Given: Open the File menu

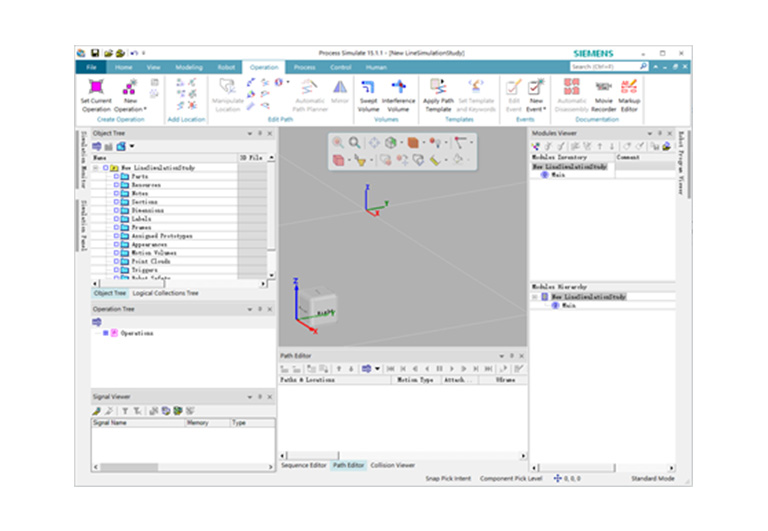Looking at the screenshot, I should tap(91, 67).
